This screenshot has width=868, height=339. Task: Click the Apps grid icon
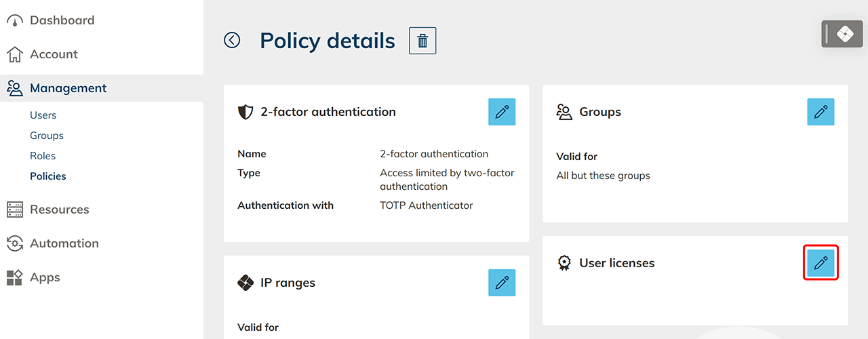[15, 277]
